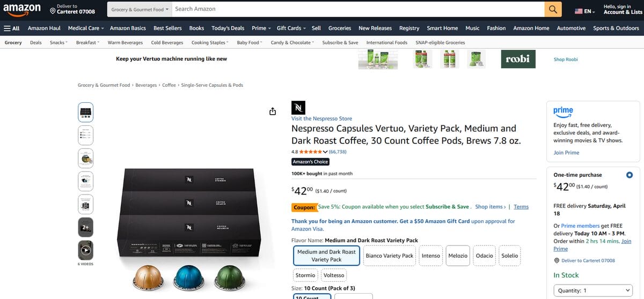644x299 pixels.
Task: Open Account & Lists sign in
Action: coord(623,9)
